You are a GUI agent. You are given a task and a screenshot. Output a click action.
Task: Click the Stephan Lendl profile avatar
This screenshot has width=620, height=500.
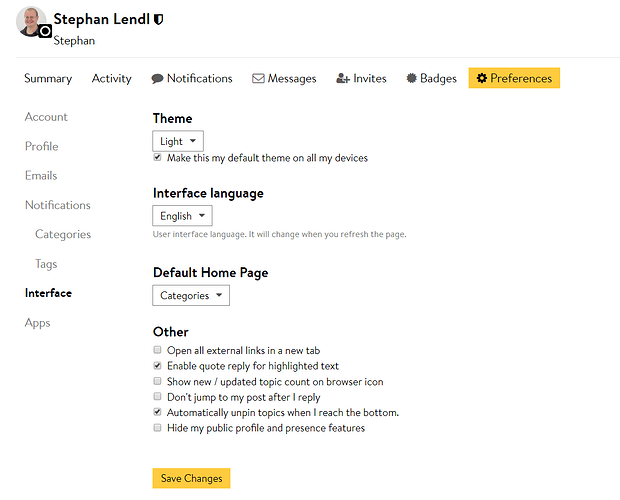coord(32,22)
